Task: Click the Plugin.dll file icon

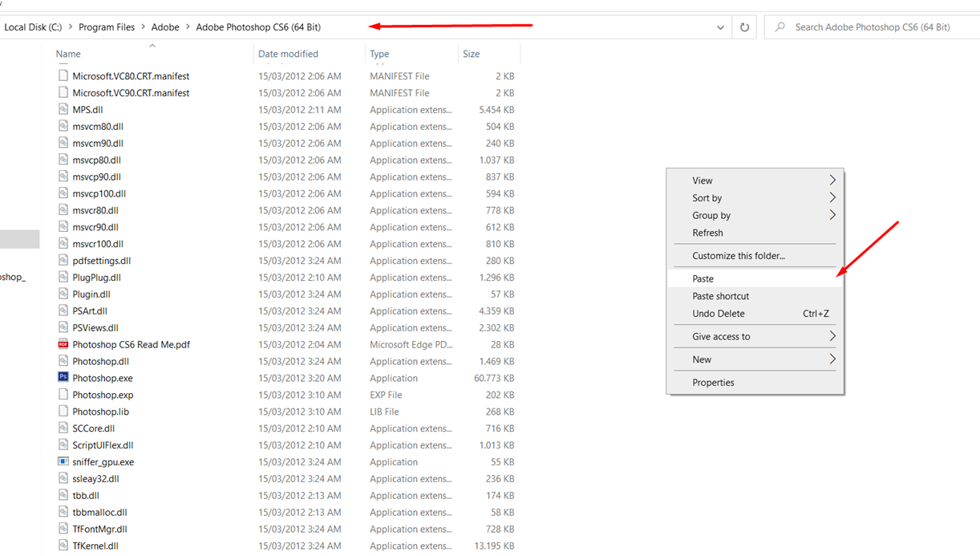Action: point(63,294)
